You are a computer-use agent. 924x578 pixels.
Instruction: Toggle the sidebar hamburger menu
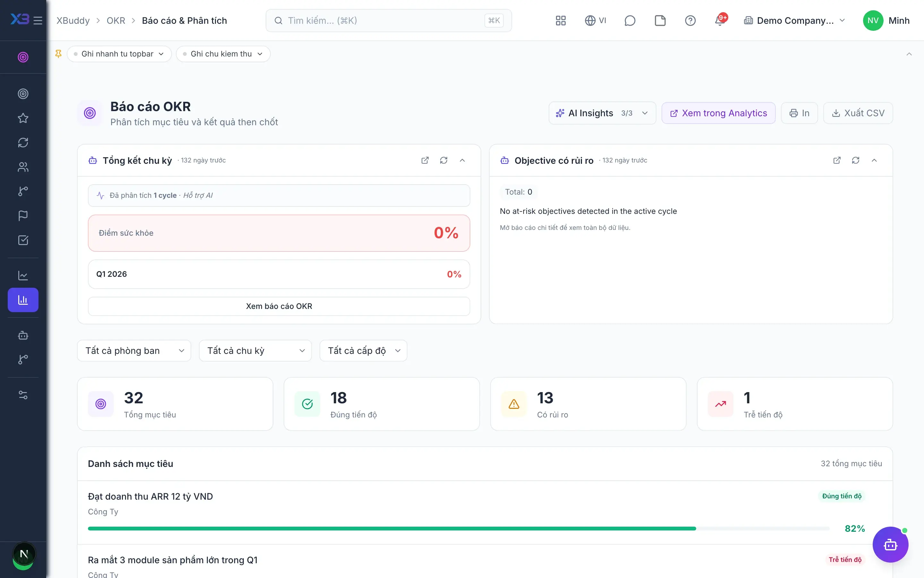(38, 21)
